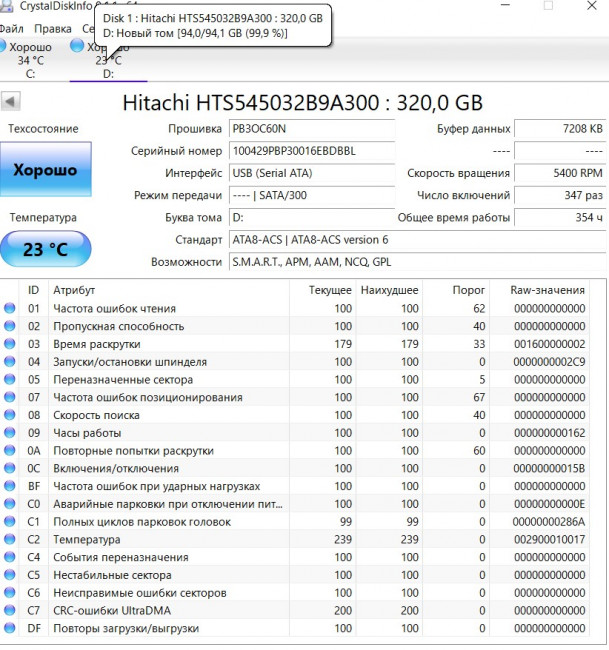Screen dimensions: 609x650
Task: Click the 5400 RPM rotation value
Action: [x=560, y=173]
